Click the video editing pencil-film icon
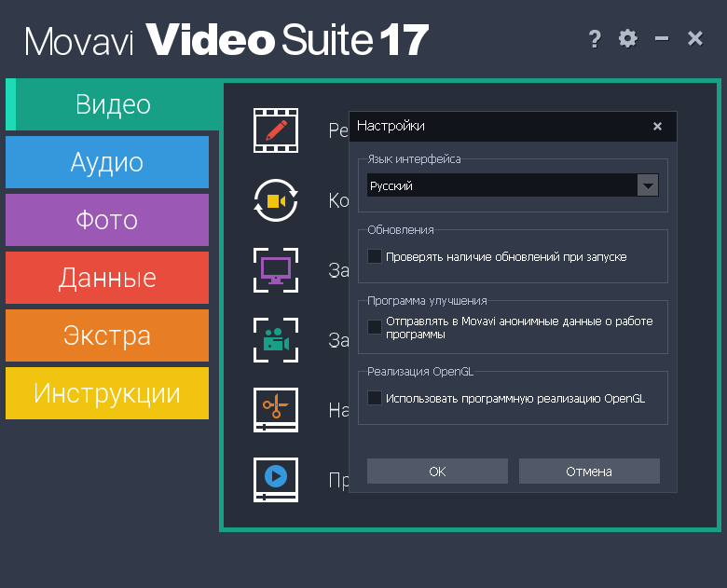The image size is (727, 588). pos(276,130)
